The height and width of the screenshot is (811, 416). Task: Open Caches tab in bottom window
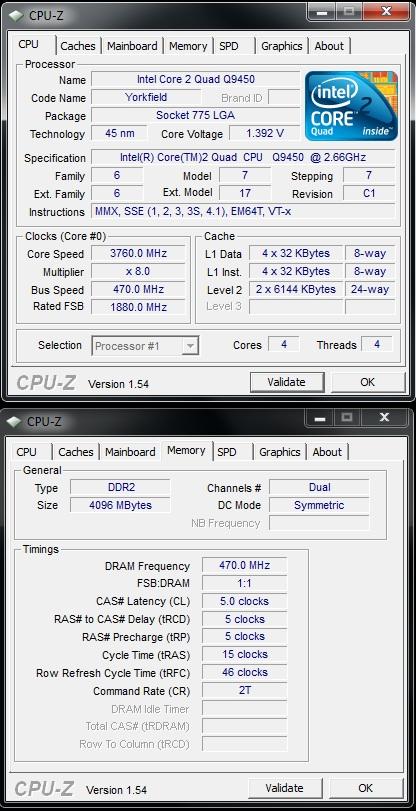pyautogui.click(x=76, y=452)
